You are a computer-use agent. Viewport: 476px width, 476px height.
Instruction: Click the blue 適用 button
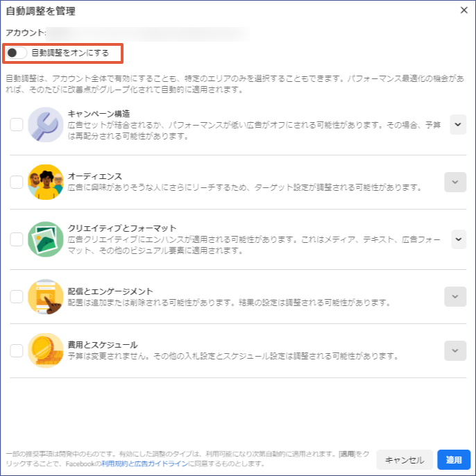[454, 459]
